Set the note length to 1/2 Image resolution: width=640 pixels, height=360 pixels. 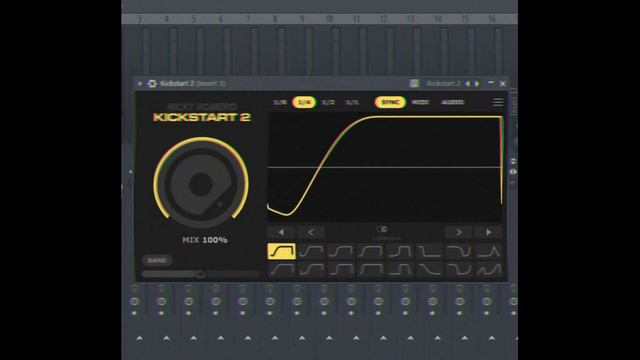(x=328, y=102)
